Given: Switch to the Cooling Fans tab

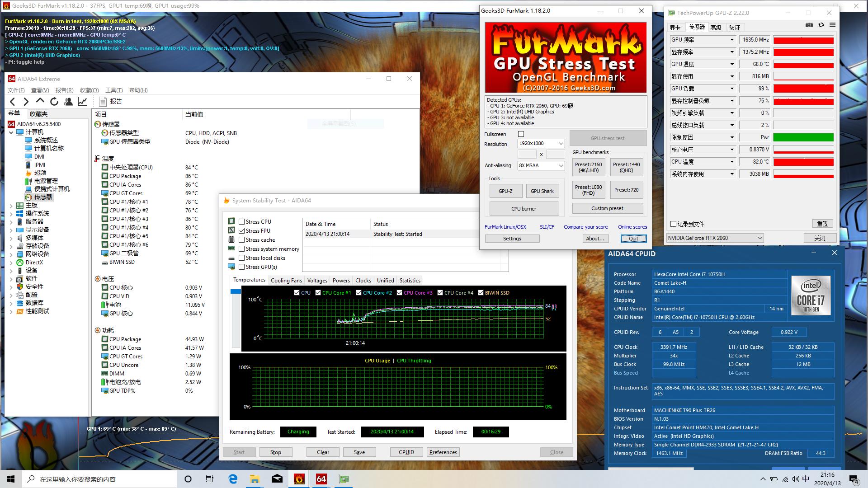Looking at the screenshot, I should (286, 281).
